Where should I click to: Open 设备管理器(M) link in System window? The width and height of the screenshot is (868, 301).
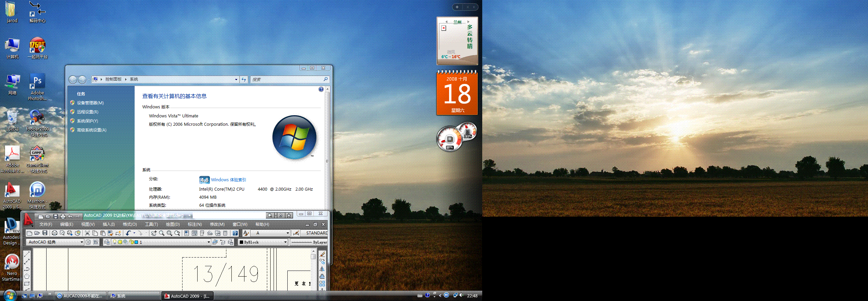pyautogui.click(x=90, y=103)
